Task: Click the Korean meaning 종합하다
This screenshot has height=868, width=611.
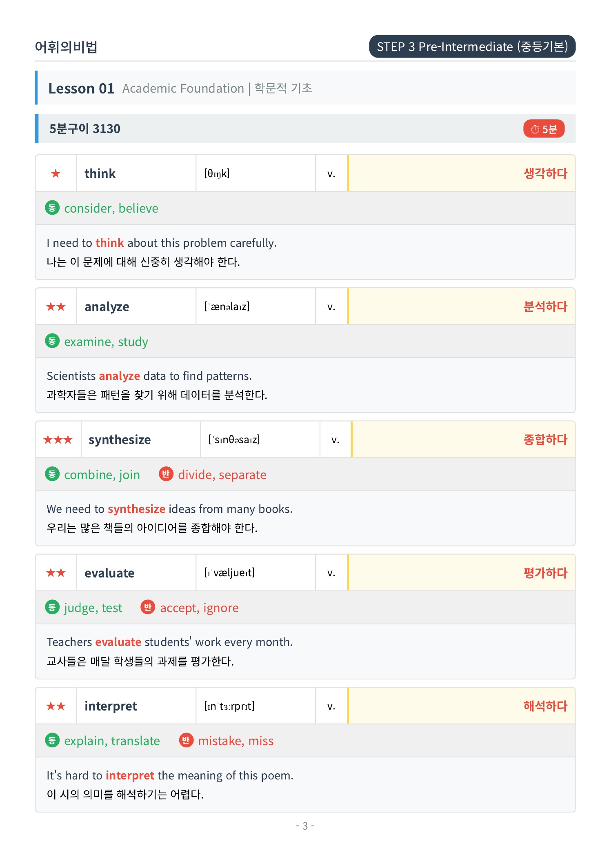Action: point(545,440)
